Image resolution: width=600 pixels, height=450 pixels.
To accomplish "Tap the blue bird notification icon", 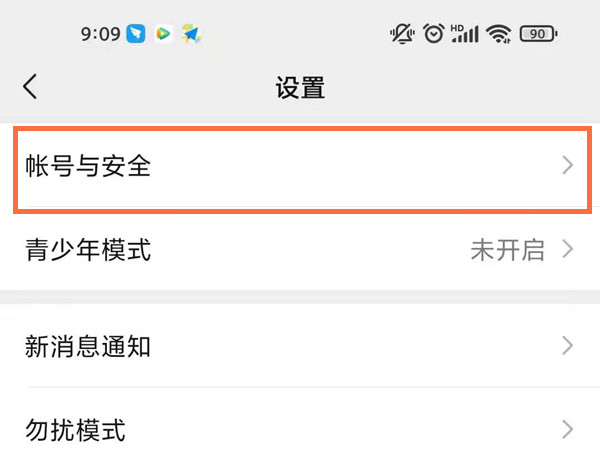I will pyautogui.click(x=137, y=34).
